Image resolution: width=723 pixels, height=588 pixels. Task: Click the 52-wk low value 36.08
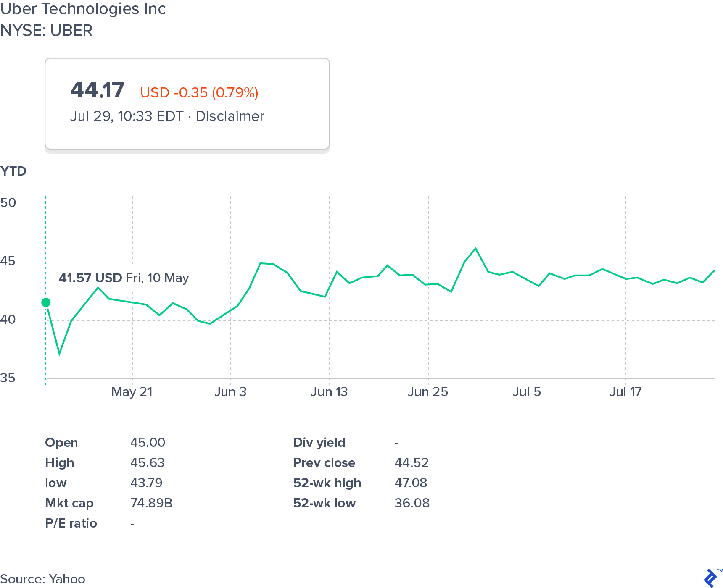point(412,503)
